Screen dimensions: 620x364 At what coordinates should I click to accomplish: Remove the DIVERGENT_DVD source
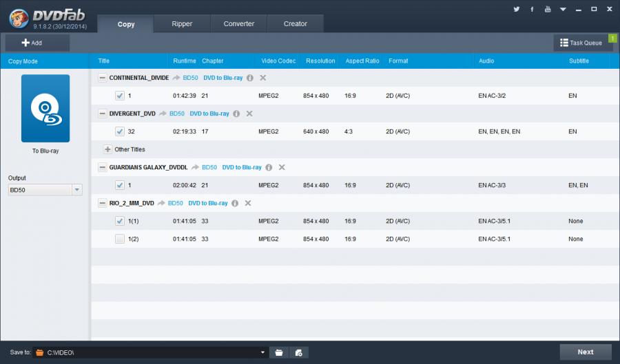249,114
